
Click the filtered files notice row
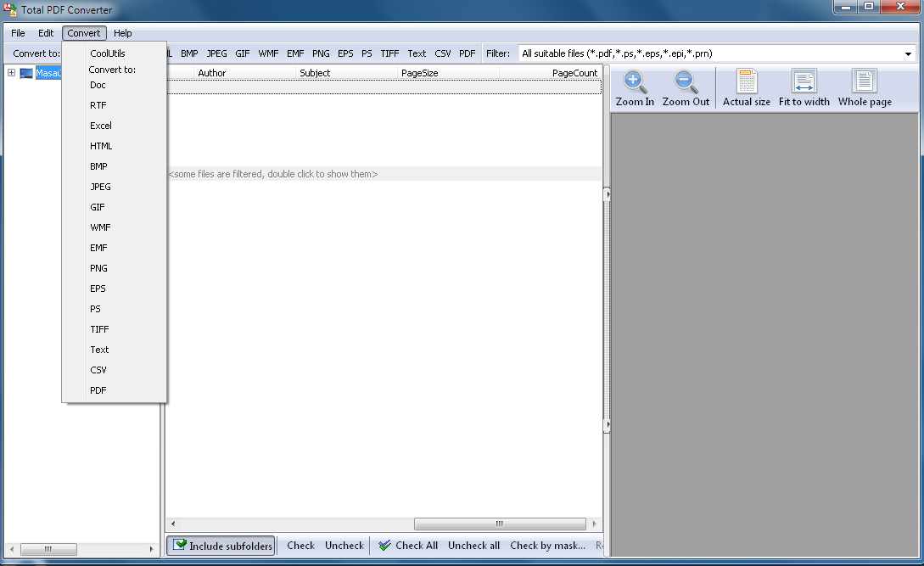click(x=384, y=174)
